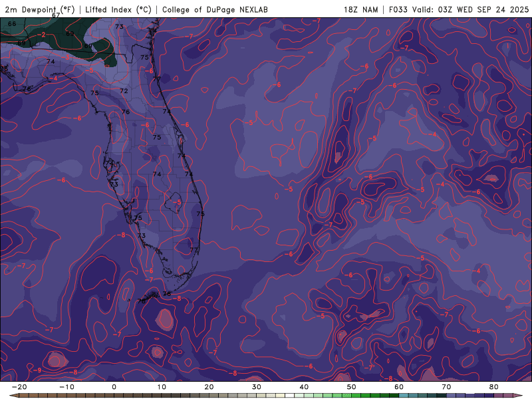Click the '78' dewpoint value at the Florida Keys
Image resolution: width=532 pixels, height=399 pixels.
[142, 301]
